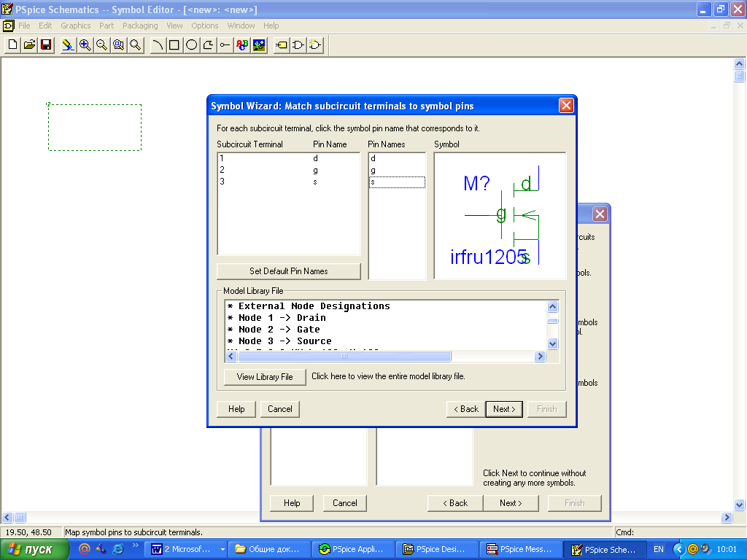Select the Draw Box tool
This screenshot has width=747, height=560.
[174, 45]
